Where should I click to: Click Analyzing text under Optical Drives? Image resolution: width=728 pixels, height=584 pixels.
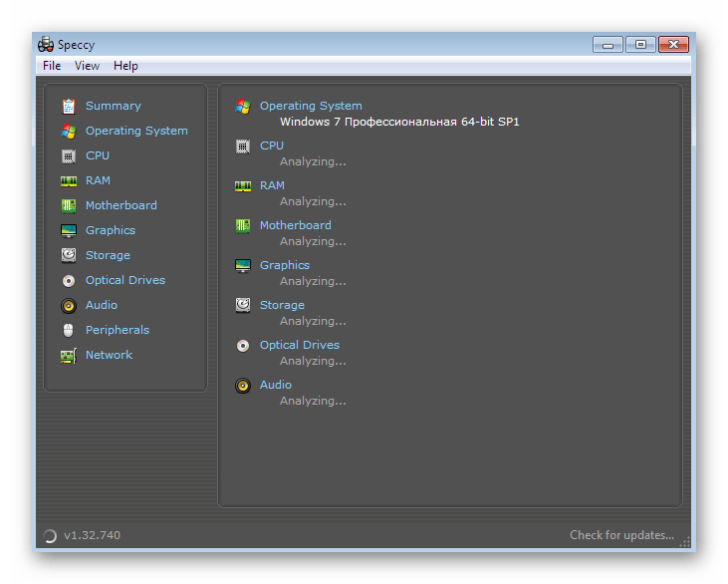click(x=313, y=362)
